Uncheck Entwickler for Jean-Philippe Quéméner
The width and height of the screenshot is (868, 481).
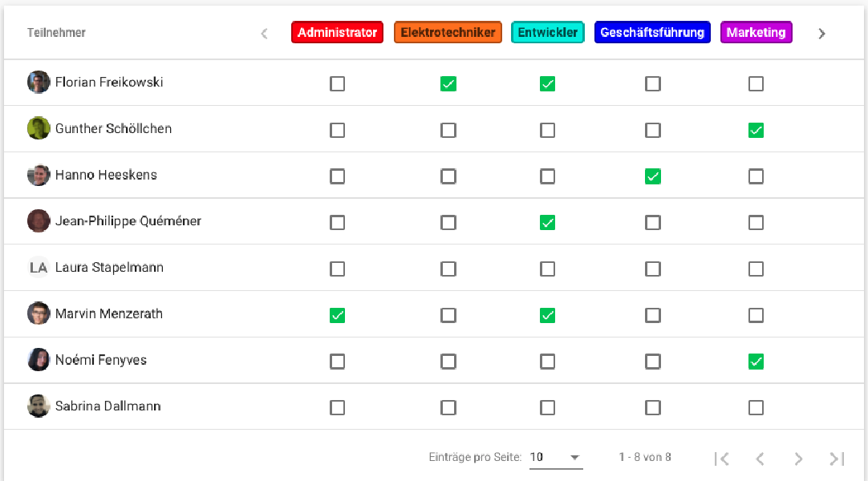pos(547,221)
